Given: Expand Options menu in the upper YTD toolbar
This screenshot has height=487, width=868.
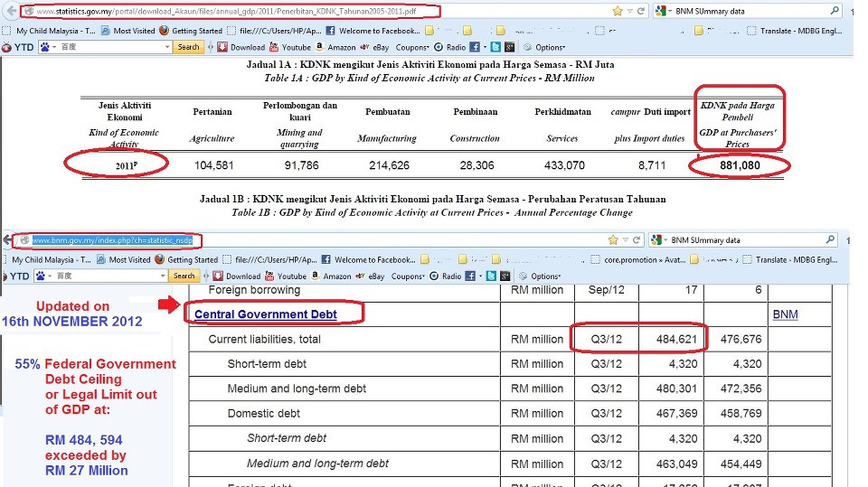Looking at the screenshot, I should point(544,48).
